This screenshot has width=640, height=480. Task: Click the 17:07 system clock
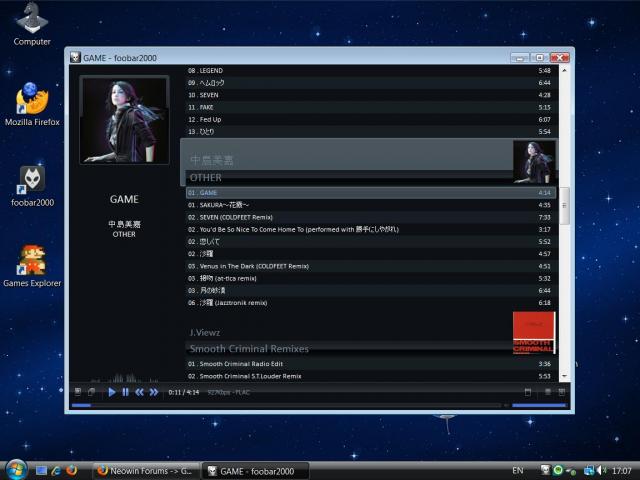tap(622, 471)
